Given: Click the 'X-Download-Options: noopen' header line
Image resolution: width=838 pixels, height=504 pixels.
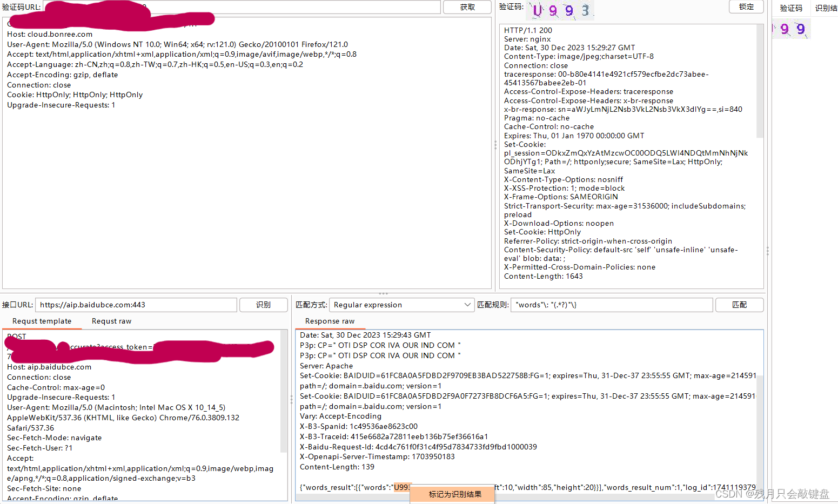Looking at the screenshot, I should click(559, 223).
